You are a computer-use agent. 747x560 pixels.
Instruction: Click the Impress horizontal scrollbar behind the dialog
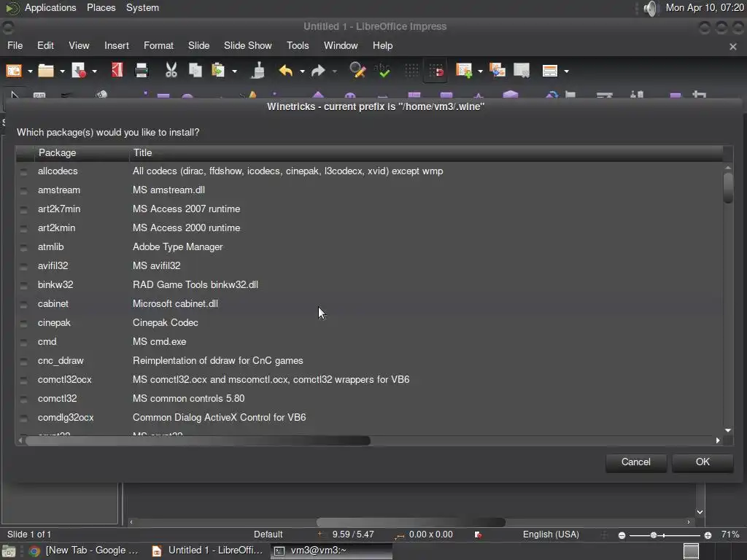[x=411, y=522]
